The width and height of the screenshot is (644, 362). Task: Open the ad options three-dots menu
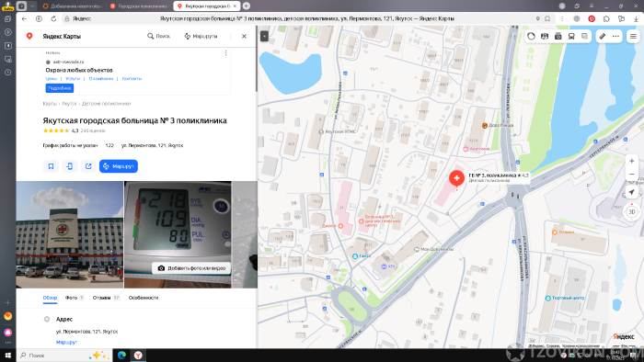point(225,53)
